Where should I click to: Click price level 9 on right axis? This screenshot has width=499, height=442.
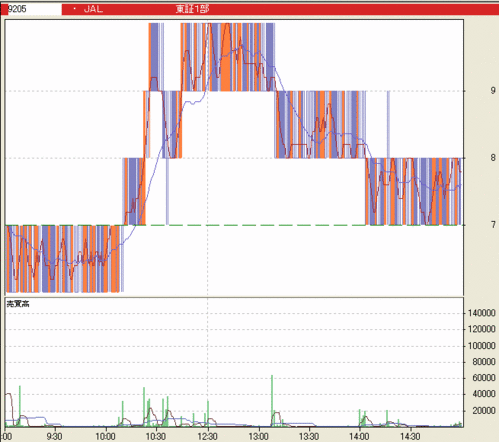493,91
